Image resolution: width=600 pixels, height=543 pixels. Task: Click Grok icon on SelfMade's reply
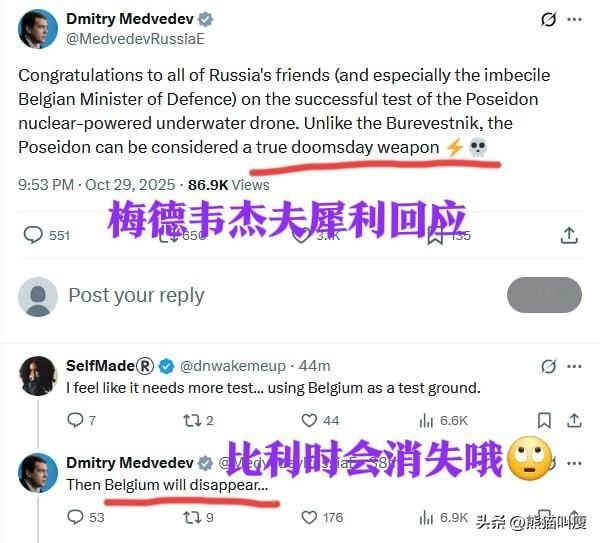tap(548, 366)
